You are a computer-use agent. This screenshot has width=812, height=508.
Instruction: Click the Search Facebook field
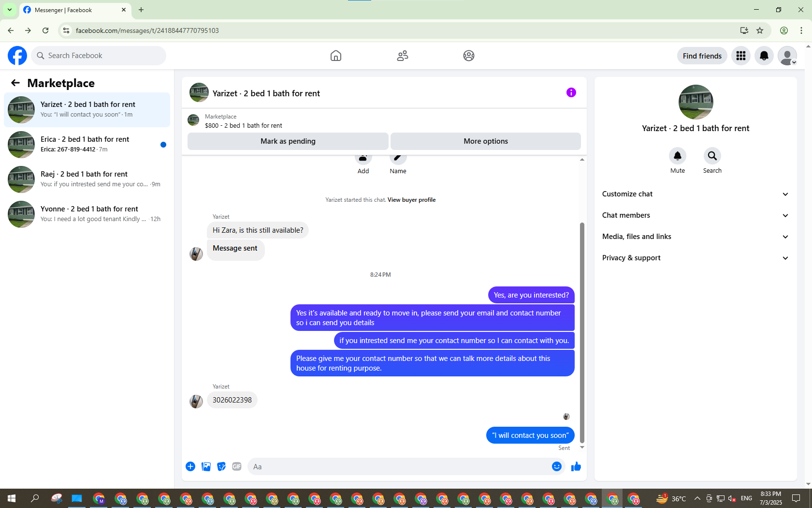99,56
